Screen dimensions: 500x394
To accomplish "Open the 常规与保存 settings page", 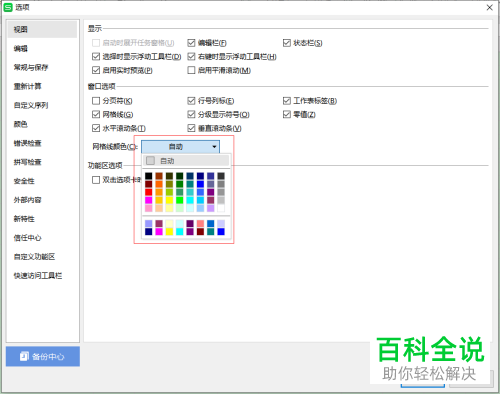I will (x=31, y=67).
